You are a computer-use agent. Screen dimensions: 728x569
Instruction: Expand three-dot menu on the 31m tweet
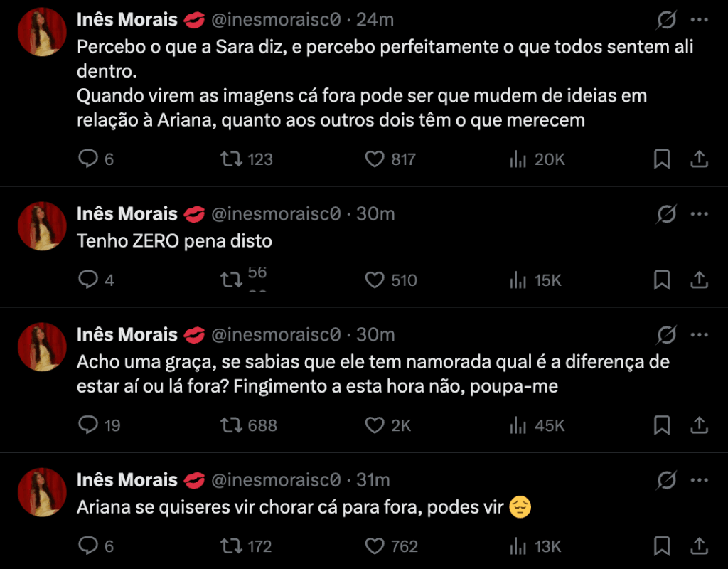coord(700,480)
